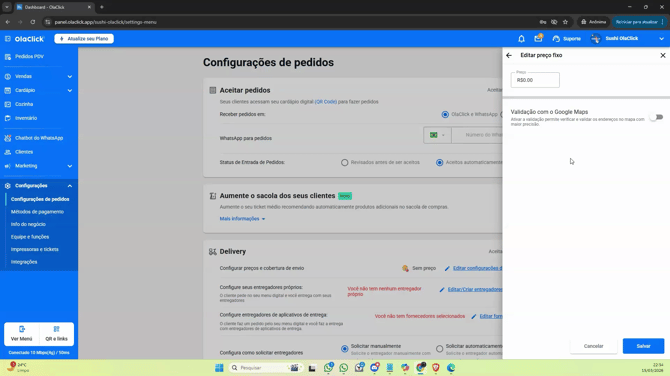Open the notifications bell icon
This screenshot has height=376, width=670.
(521, 39)
